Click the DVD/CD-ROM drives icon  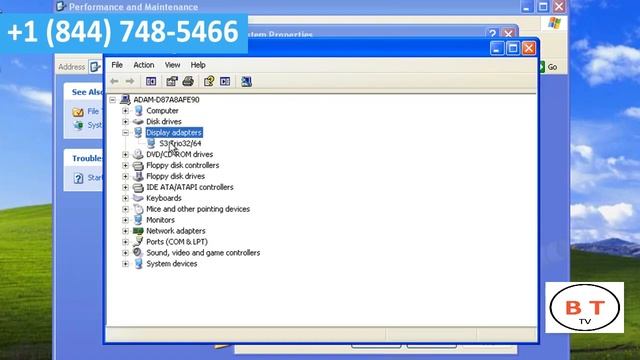138,154
